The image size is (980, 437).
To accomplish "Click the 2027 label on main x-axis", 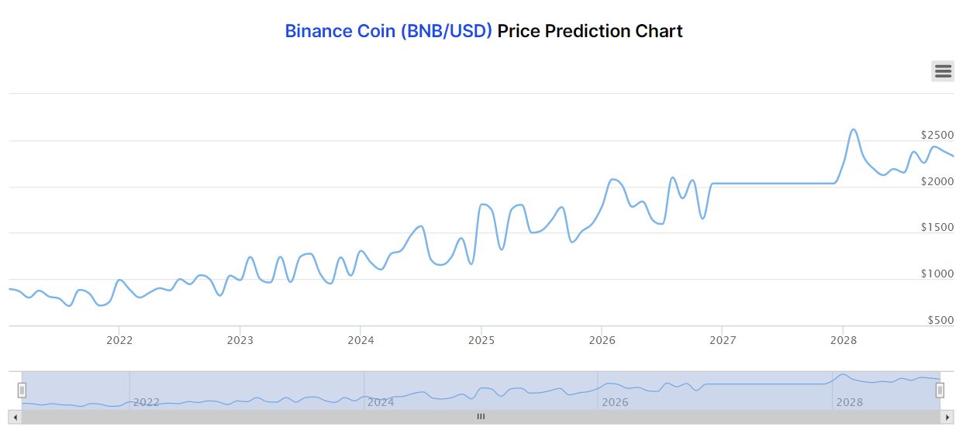I will click(x=723, y=340).
